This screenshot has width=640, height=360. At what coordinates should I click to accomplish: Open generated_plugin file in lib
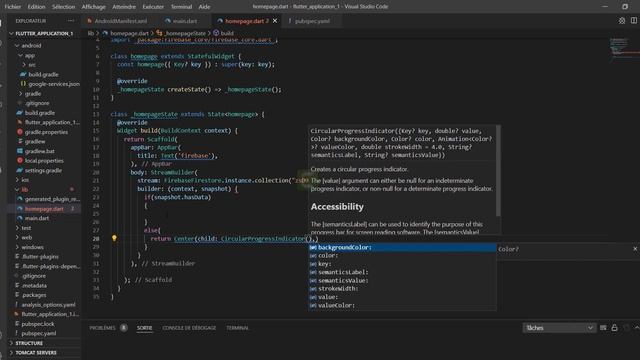pyautogui.click(x=52, y=199)
